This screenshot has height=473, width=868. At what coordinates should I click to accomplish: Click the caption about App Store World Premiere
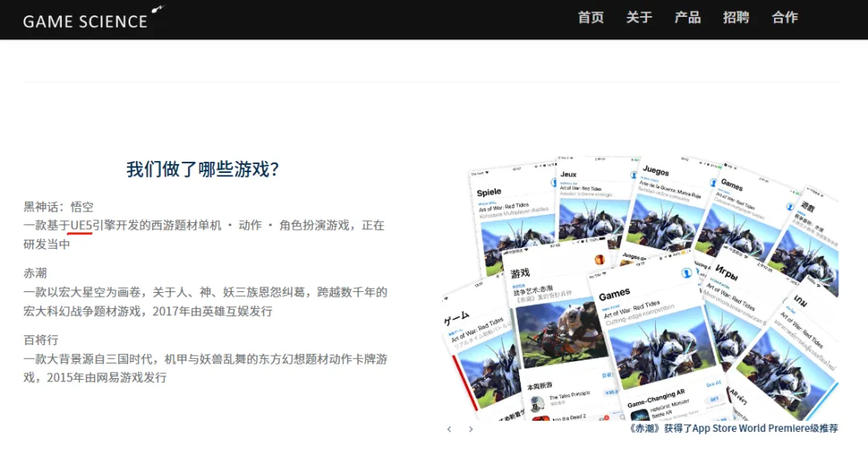point(733,428)
